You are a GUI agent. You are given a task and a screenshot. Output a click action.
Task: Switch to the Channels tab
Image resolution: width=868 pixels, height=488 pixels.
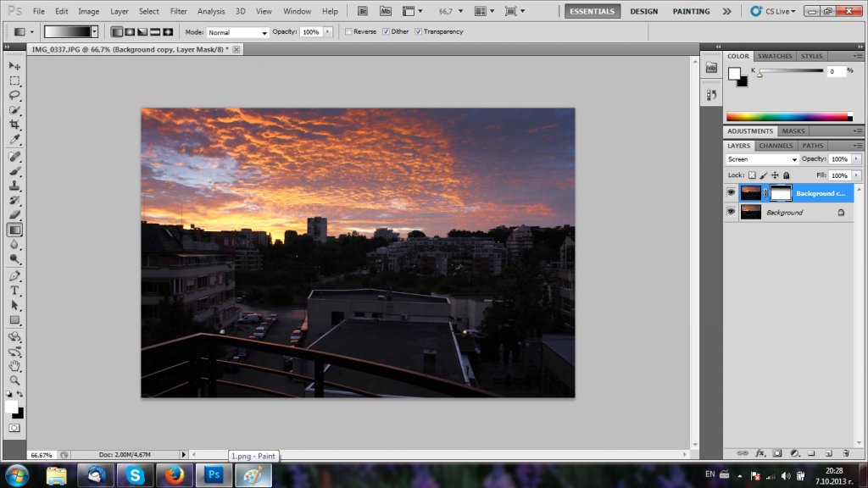click(x=775, y=146)
